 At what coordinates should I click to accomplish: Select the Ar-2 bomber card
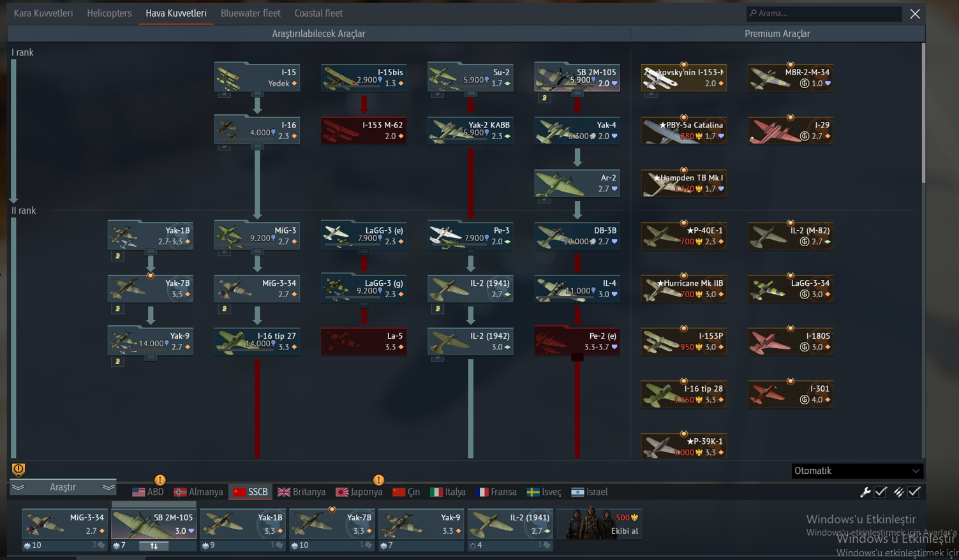click(577, 183)
